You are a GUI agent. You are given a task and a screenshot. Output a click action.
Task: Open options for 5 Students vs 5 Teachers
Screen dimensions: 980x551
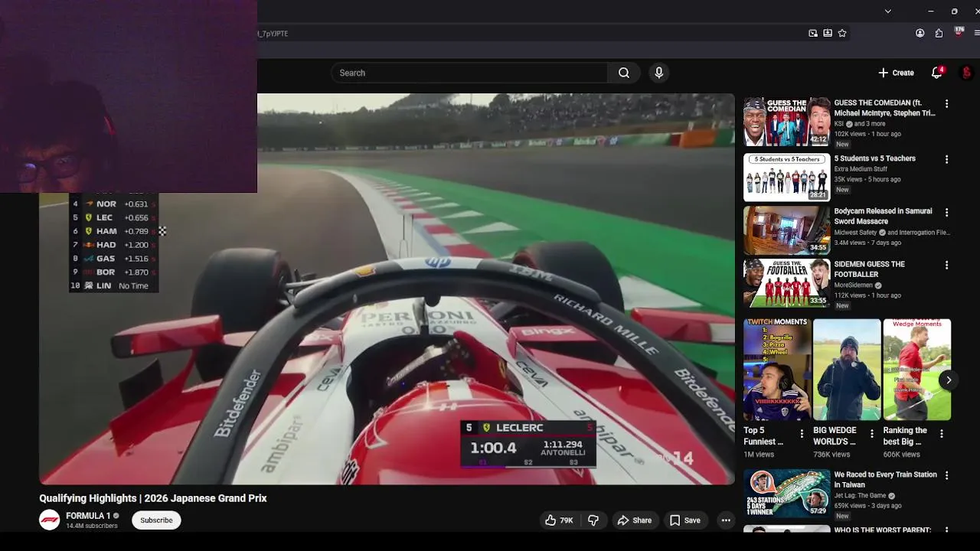(x=946, y=159)
